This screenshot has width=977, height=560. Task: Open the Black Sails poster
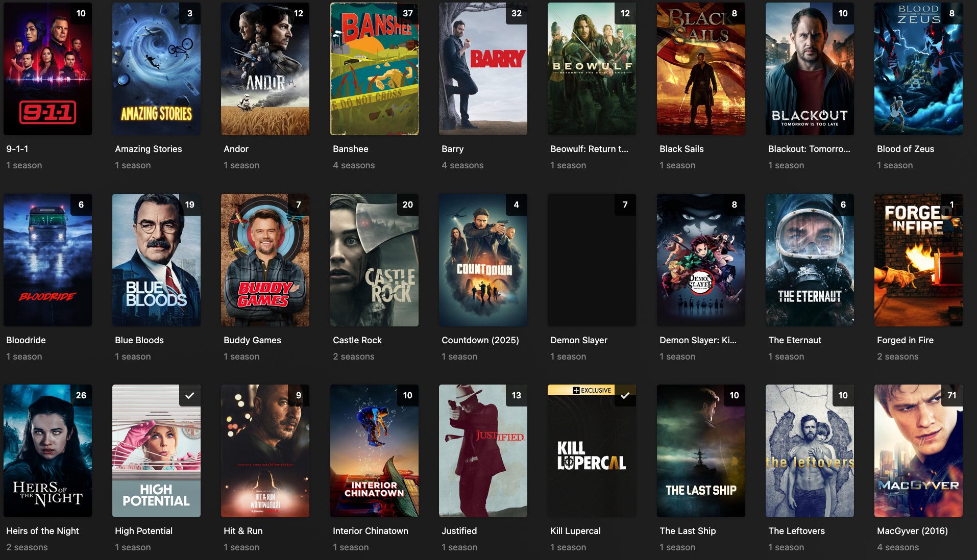(701, 69)
